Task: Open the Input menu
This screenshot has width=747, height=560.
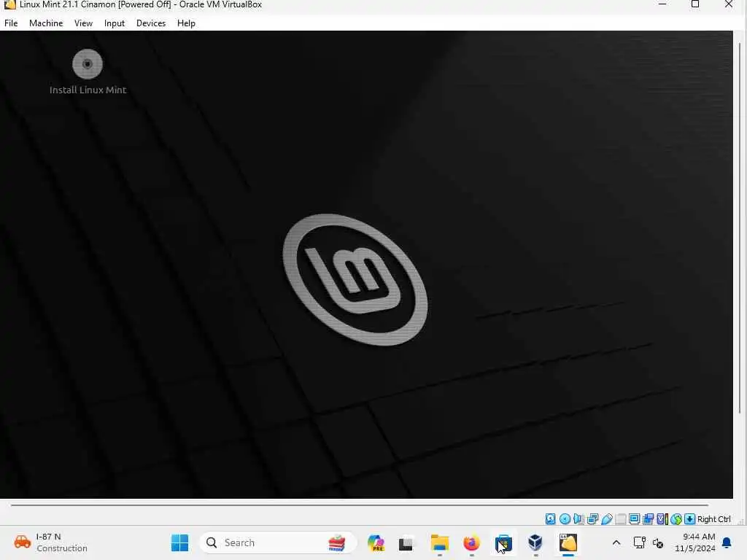Action: tap(115, 23)
